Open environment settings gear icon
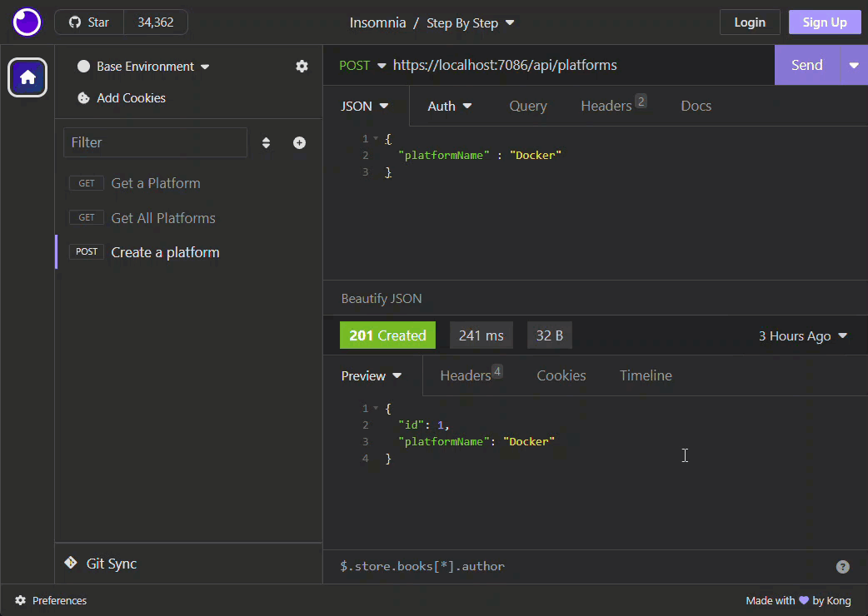 [x=302, y=67]
